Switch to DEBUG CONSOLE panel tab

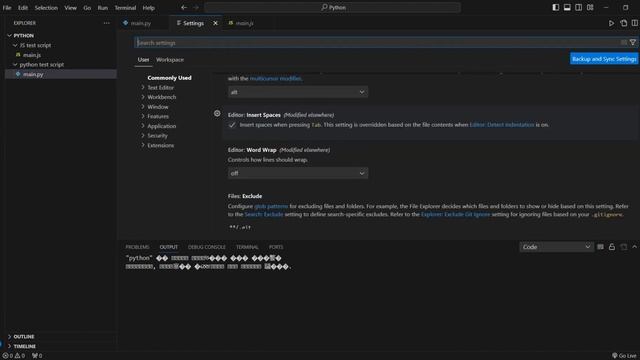click(207, 247)
